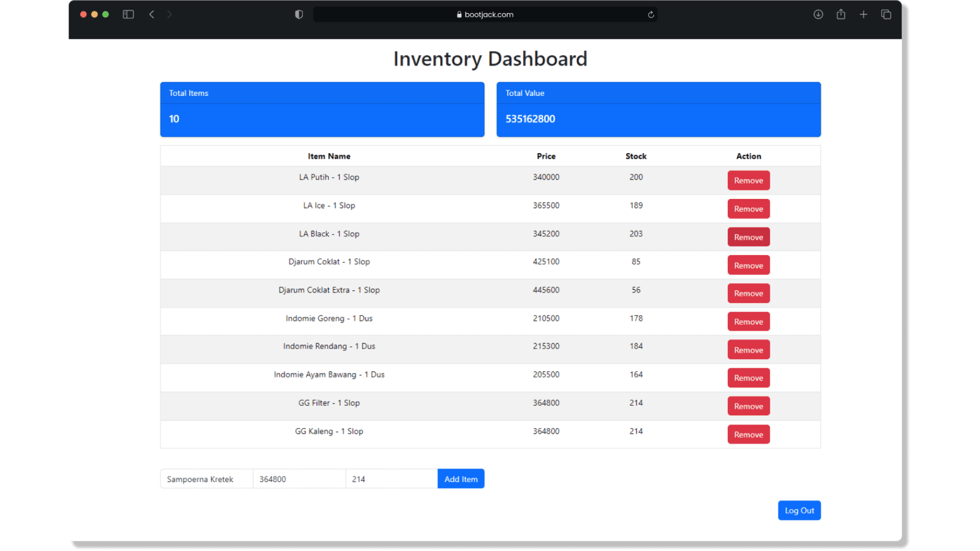Click the browser back arrow

(x=152, y=14)
